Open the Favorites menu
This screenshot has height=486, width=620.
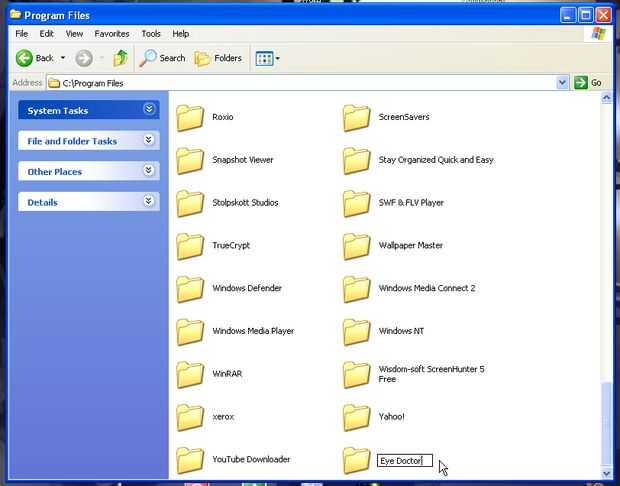112,34
